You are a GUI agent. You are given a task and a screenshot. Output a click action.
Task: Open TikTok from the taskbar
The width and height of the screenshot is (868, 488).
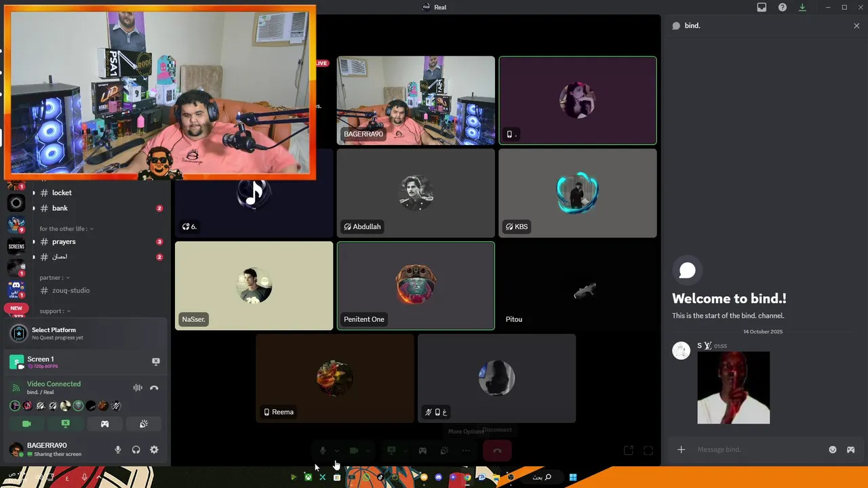(x=380, y=477)
